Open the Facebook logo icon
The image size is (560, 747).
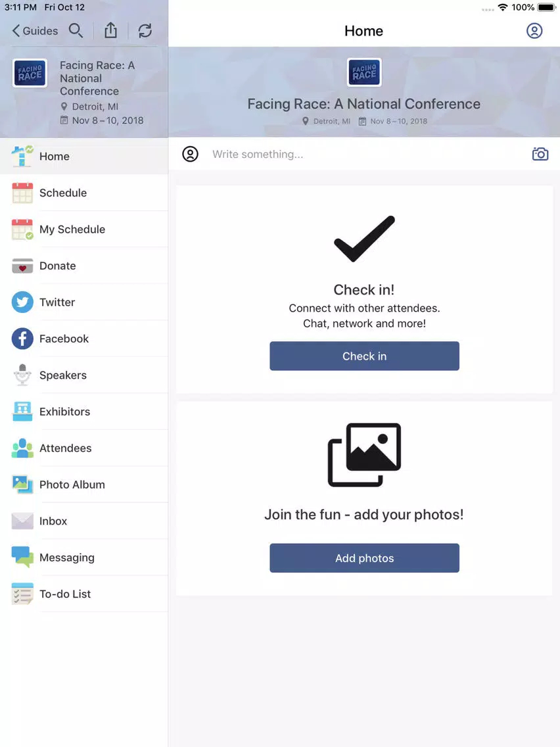[x=22, y=339]
